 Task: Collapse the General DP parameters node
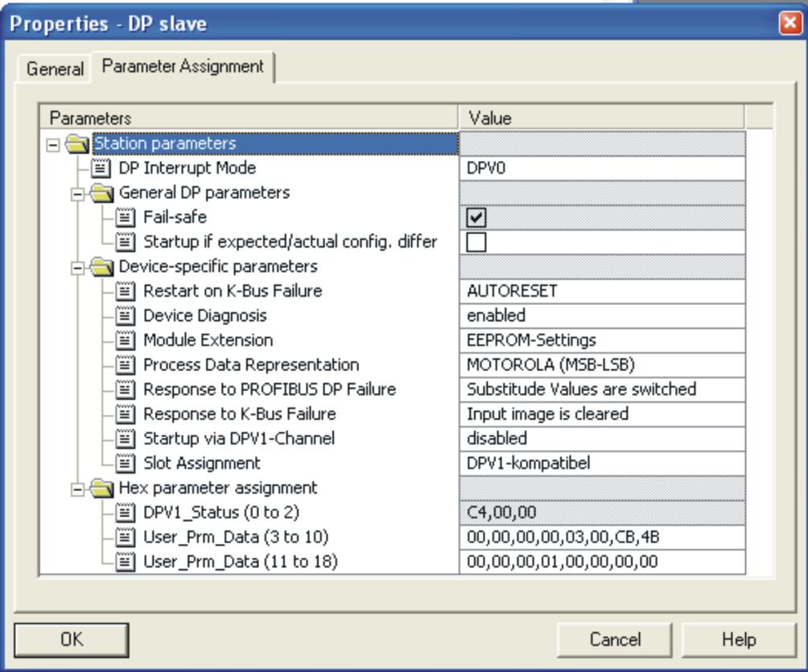(x=77, y=194)
